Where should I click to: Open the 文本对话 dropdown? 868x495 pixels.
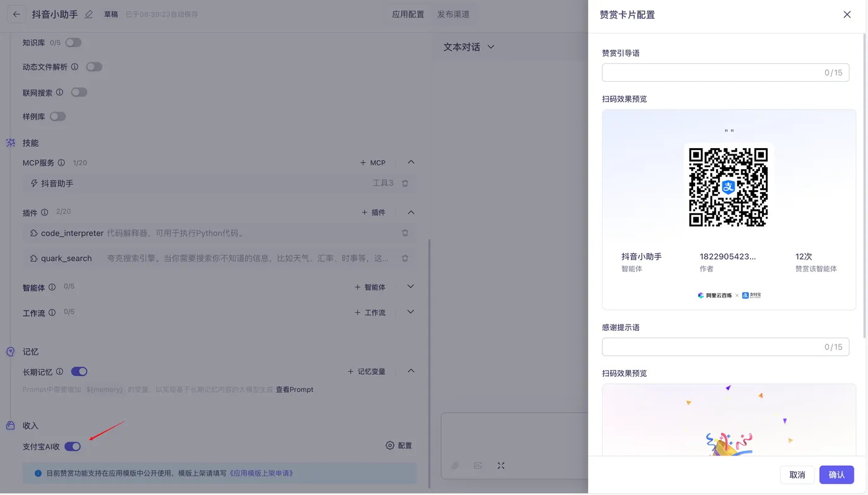tap(469, 47)
